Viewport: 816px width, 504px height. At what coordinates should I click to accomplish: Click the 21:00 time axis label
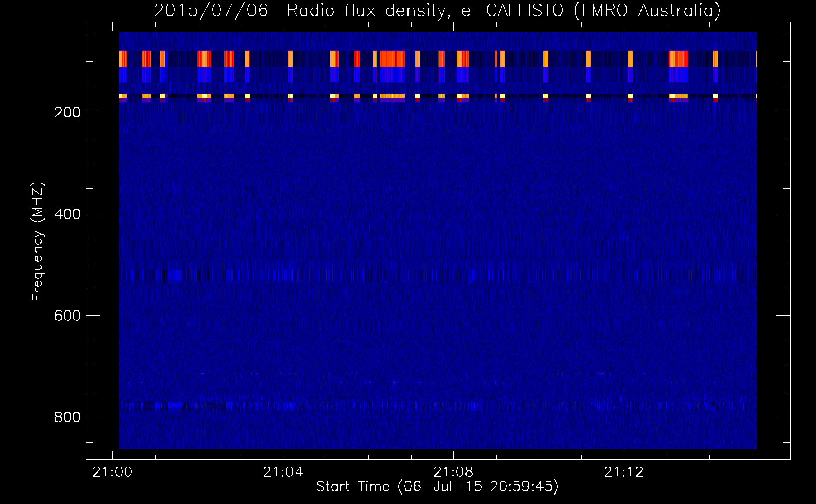[x=112, y=472]
